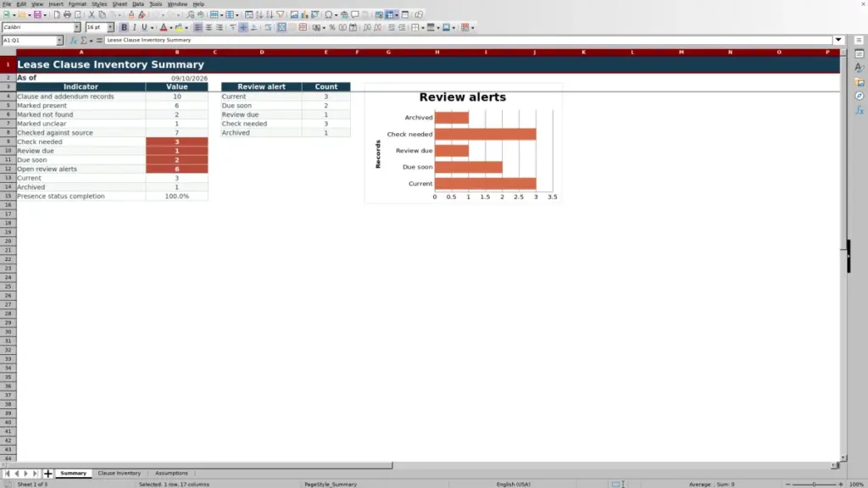Image resolution: width=868 pixels, height=488 pixels.
Task: Click the formula input line
Action: (x=468, y=40)
